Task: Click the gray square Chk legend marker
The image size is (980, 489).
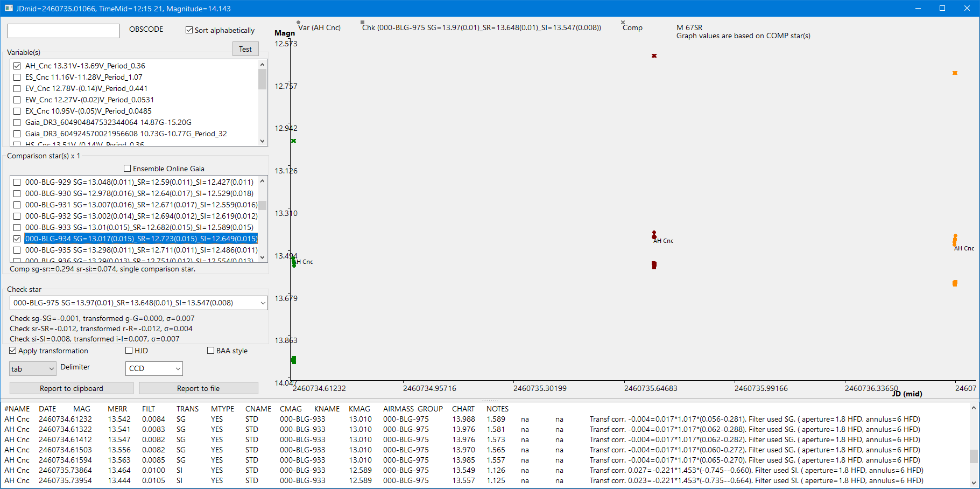Action: 363,23
